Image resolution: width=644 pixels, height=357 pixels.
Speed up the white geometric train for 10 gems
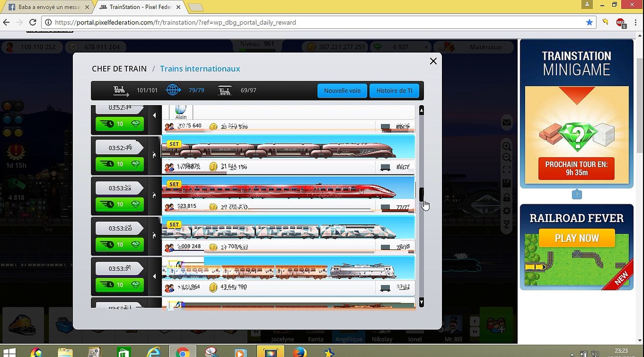pos(119,244)
